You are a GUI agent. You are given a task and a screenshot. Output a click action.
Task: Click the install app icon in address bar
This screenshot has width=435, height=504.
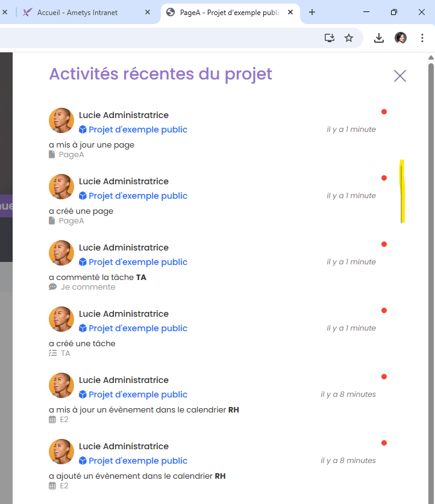[330, 38]
